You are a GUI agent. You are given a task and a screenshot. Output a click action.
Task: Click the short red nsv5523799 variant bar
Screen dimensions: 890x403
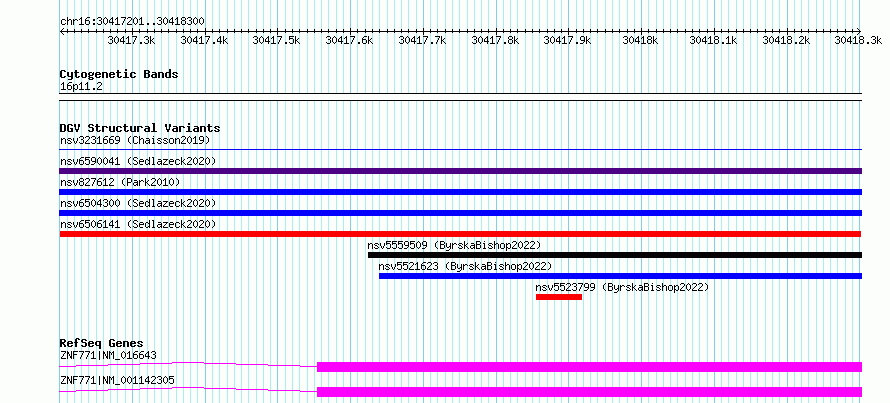(x=559, y=297)
